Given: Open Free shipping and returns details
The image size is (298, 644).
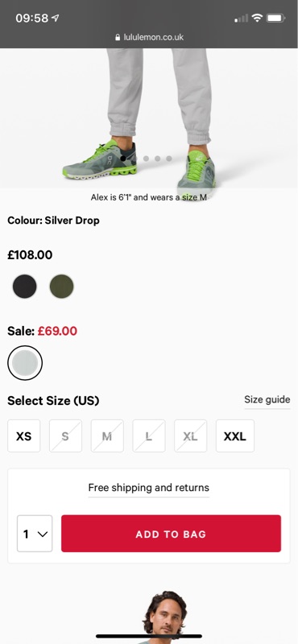Looking at the screenshot, I should click(149, 488).
